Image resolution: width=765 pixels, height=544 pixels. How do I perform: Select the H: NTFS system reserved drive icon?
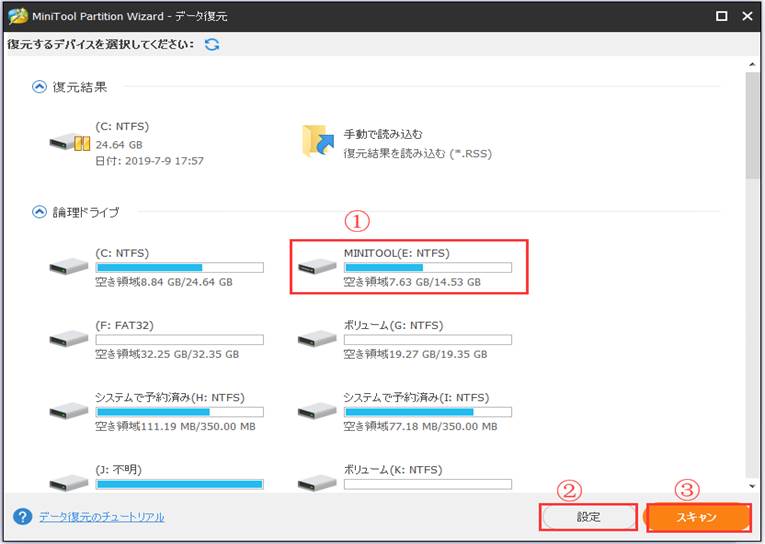click(68, 411)
